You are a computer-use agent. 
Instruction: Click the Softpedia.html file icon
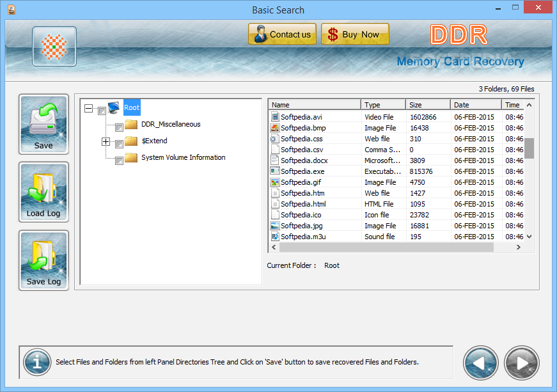275,204
